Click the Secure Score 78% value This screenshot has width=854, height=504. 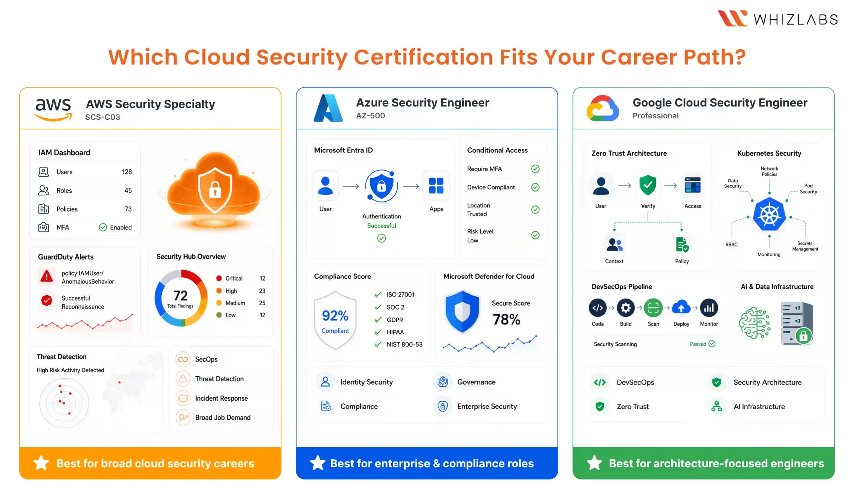click(x=506, y=319)
